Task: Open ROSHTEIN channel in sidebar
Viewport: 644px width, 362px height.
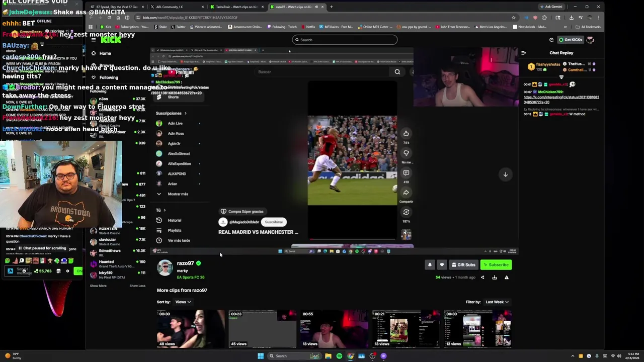Action: coord(118,230)
